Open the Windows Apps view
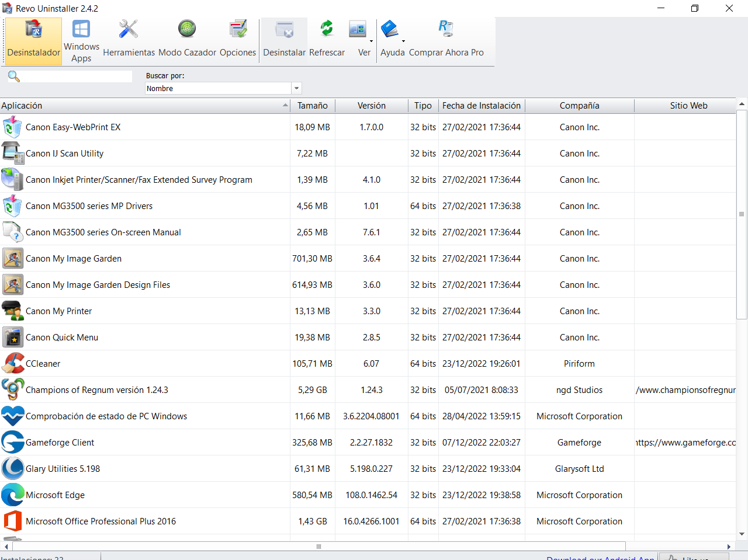 81,40
